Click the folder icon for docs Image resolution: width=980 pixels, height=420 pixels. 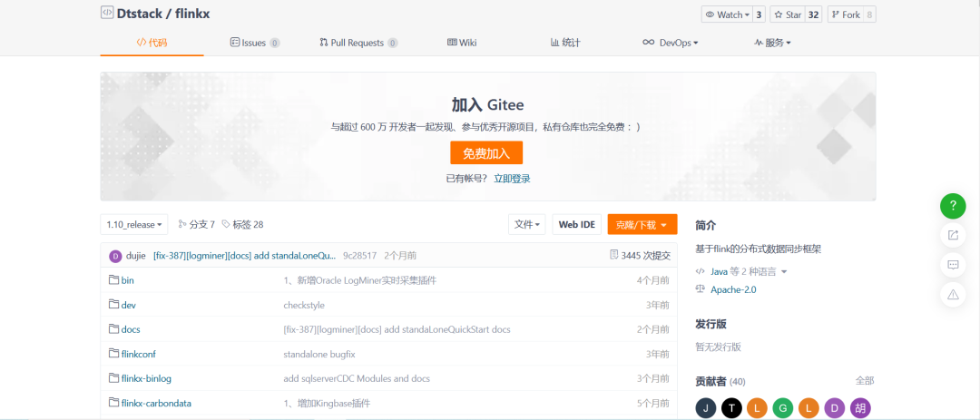(113, 328)
